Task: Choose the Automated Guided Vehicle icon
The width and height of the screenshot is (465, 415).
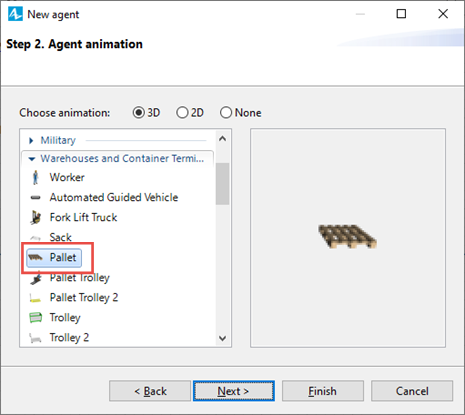Action: point(35,198)
